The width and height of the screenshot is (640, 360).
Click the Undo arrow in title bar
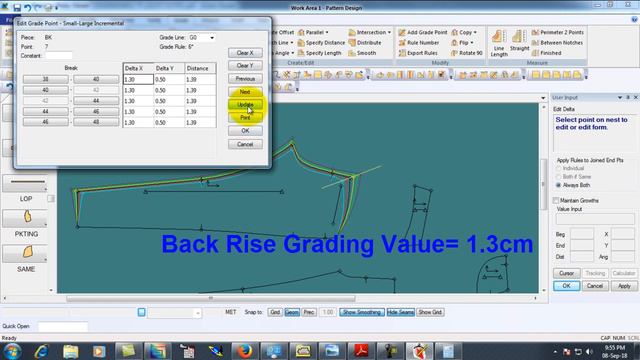tap(27, 7)
